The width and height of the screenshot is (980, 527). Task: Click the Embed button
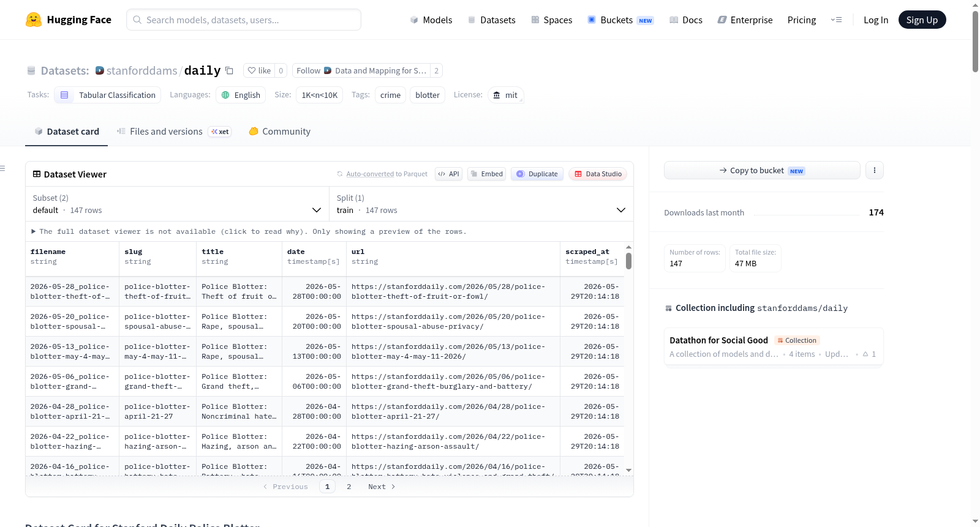pyautogui.click(x=486, y=174)
